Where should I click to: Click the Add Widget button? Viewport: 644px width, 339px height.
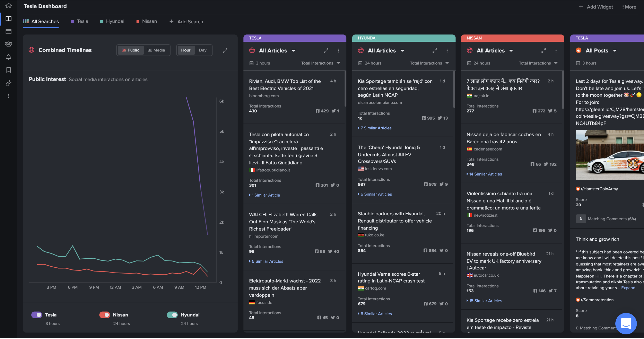click(x=596, y=7)
